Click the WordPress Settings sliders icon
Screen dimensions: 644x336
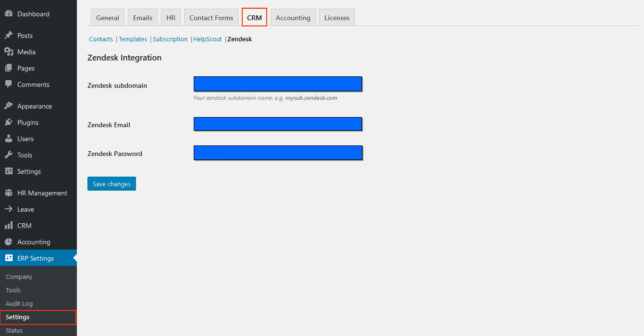(9, 171)
